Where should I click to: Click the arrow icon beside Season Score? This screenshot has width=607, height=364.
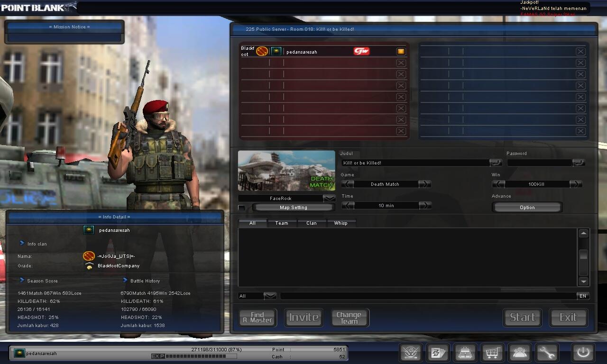(x=22, y=280)
